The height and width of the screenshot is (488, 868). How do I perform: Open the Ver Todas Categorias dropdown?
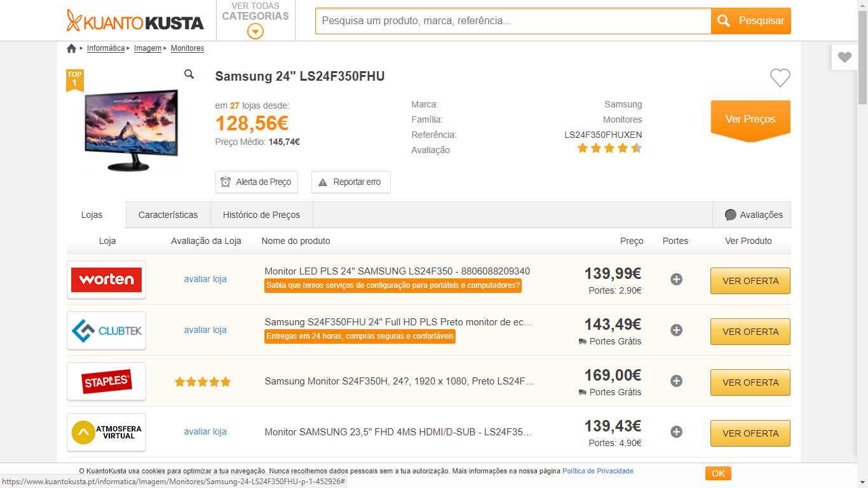tap(255, 21)
